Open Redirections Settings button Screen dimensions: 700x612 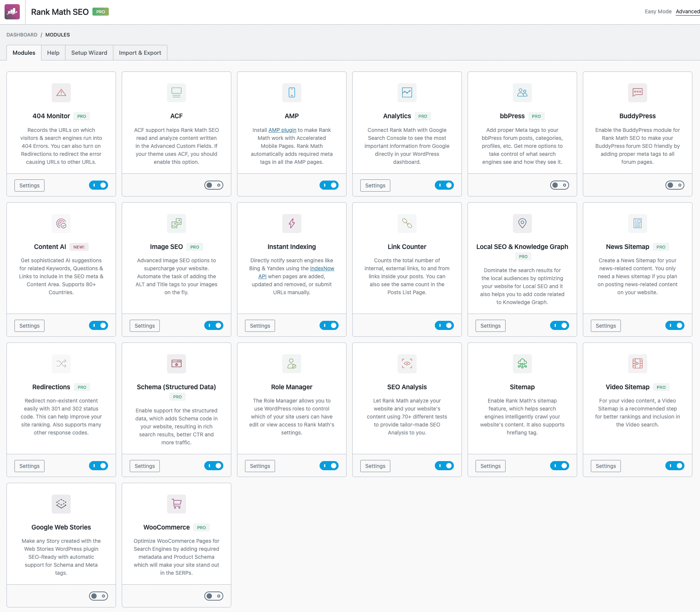[30, 466]
